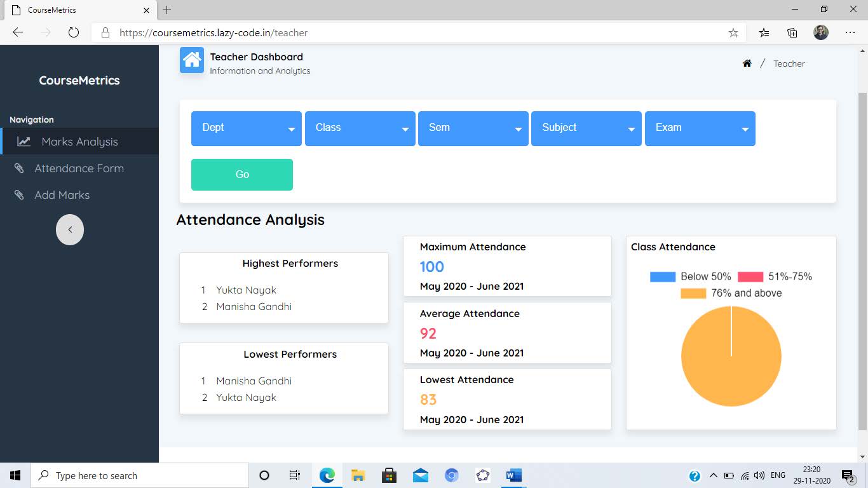Open the Collections icon in the browser toolbar
This screenshot has width=868, height=488.
click(x=792, y=32)
